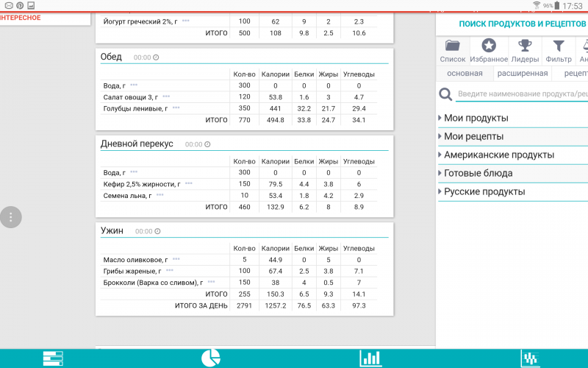Open the diary list icon in bottom bar
588x368 pixels.
tap(53, 358)
